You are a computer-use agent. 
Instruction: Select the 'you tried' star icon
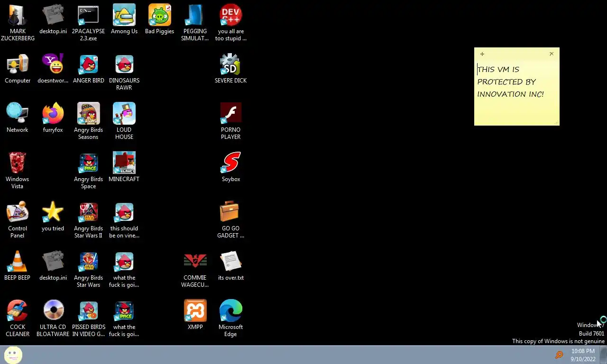tap(53, 217)
